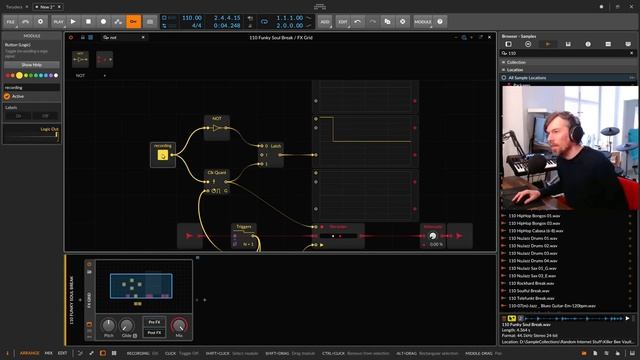This screenshot has height=360, width=640.
Task: Toggle the yellow recording button module
Action: [x=162, y=155]
